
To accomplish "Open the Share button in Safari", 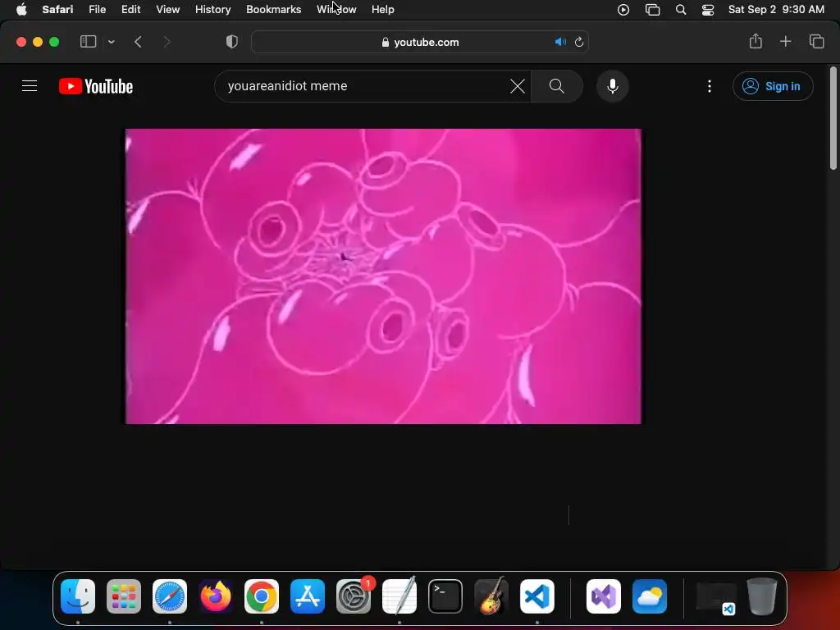I will 756,41.
